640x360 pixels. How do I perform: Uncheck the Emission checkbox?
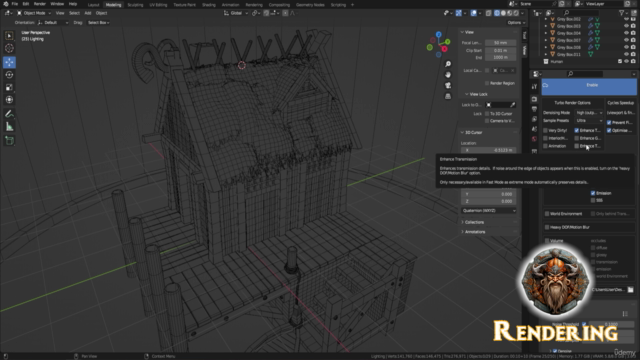(x=593, y=193)
